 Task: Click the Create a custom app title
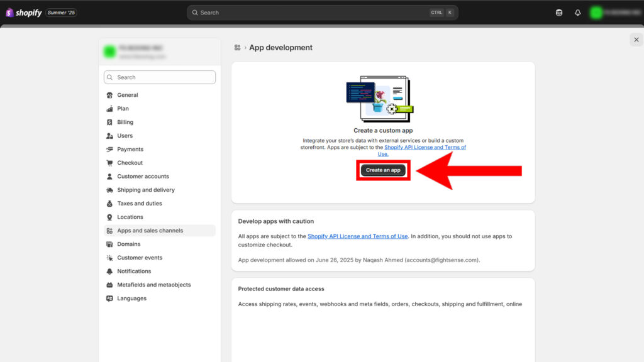coord(383,131)
